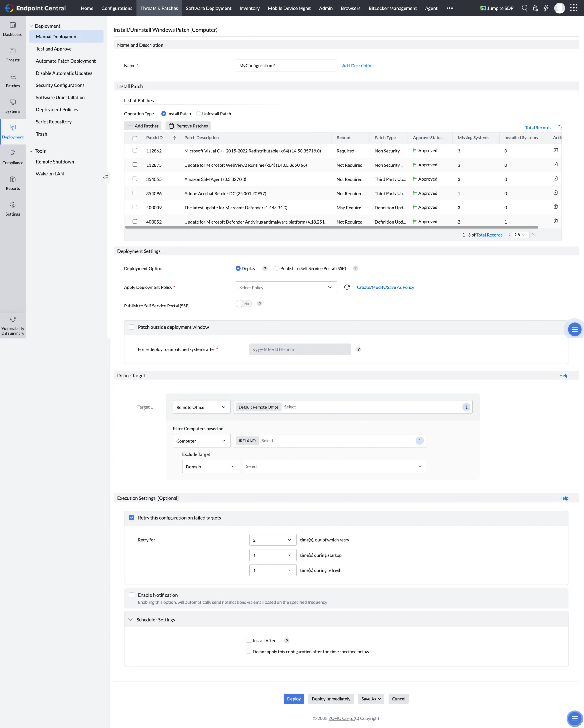This screenshot has height=728, width=584.
Task: Delete patch 112862 row via trash icon
Action: 556,150
